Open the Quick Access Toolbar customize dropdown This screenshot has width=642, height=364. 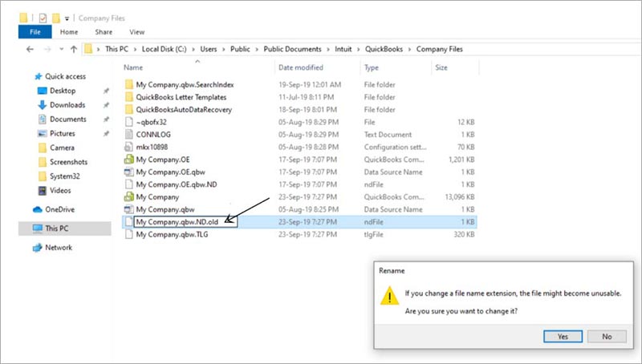pyautogui.click(x=67, y=18)
